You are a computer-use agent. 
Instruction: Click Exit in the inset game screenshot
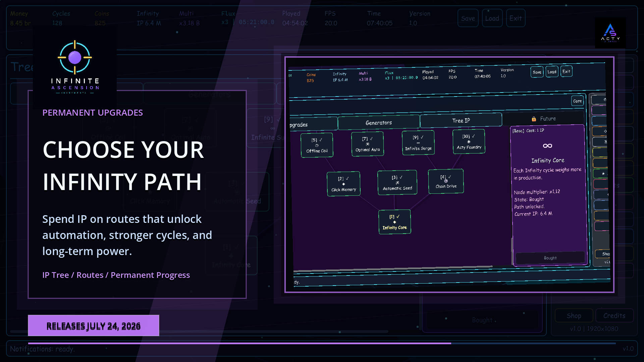(566, 71)
